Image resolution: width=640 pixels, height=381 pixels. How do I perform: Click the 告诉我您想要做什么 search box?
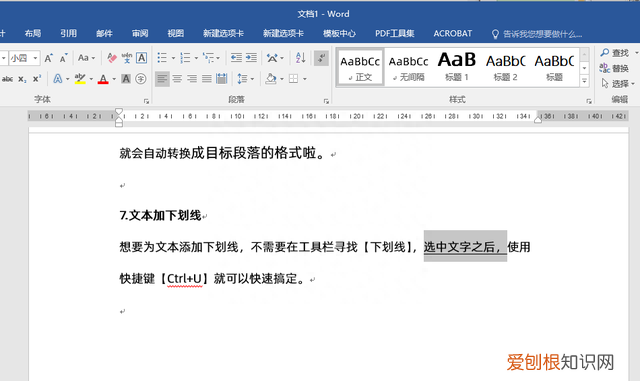537,34
